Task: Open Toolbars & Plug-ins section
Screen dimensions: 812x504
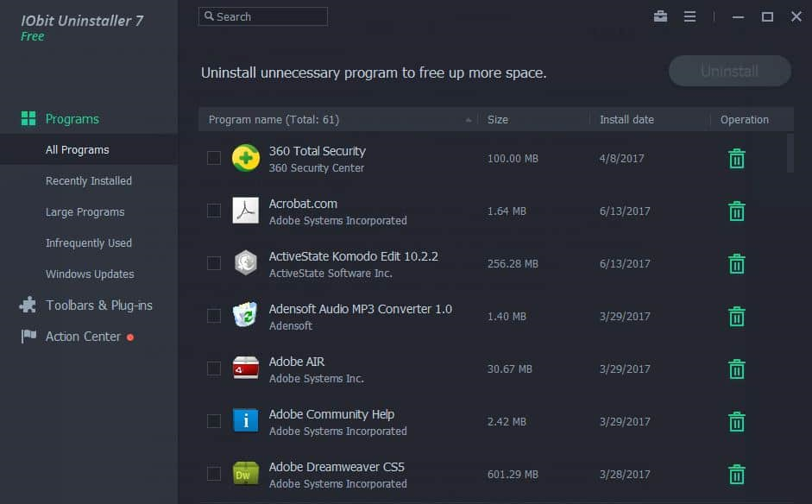Action: point(99,306)
